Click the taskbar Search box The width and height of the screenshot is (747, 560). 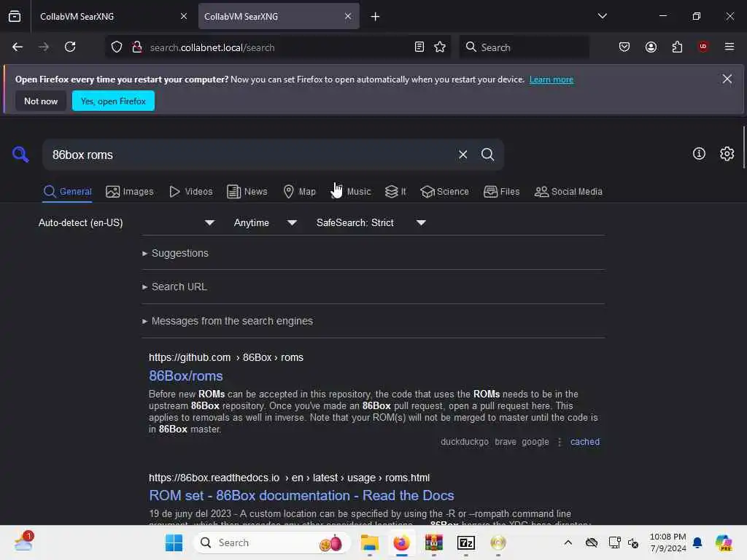272,542
